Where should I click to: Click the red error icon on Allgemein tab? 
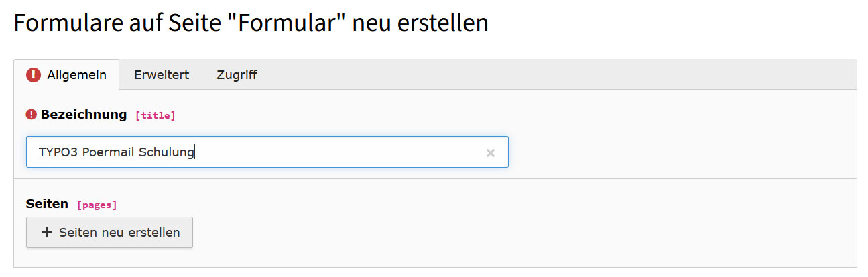34,75
